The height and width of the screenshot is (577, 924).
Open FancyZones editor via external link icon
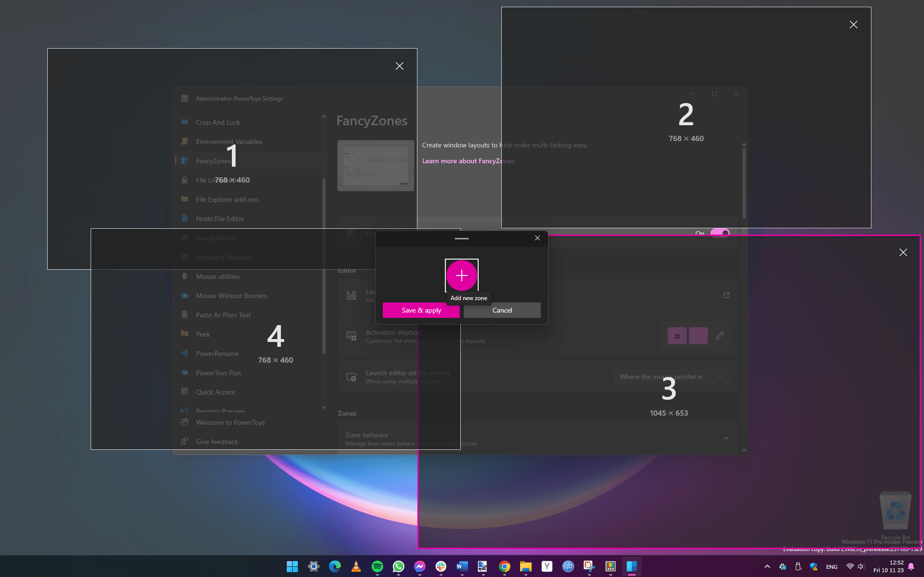(x=726, y=295)
